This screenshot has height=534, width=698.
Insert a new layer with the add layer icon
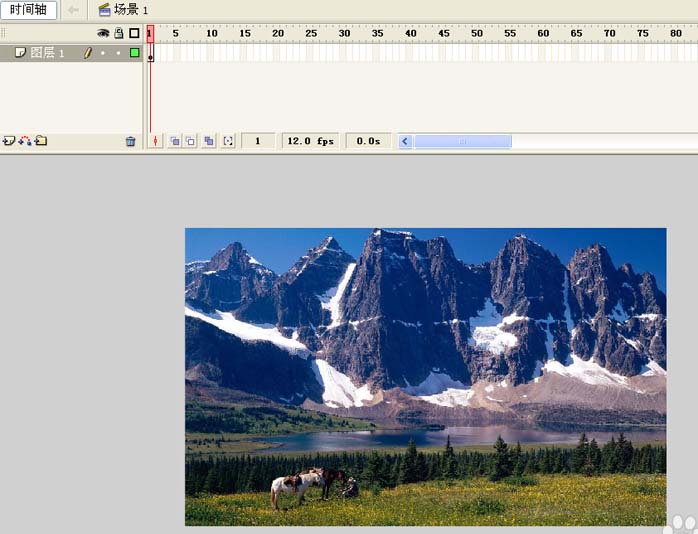coord(8,141)
